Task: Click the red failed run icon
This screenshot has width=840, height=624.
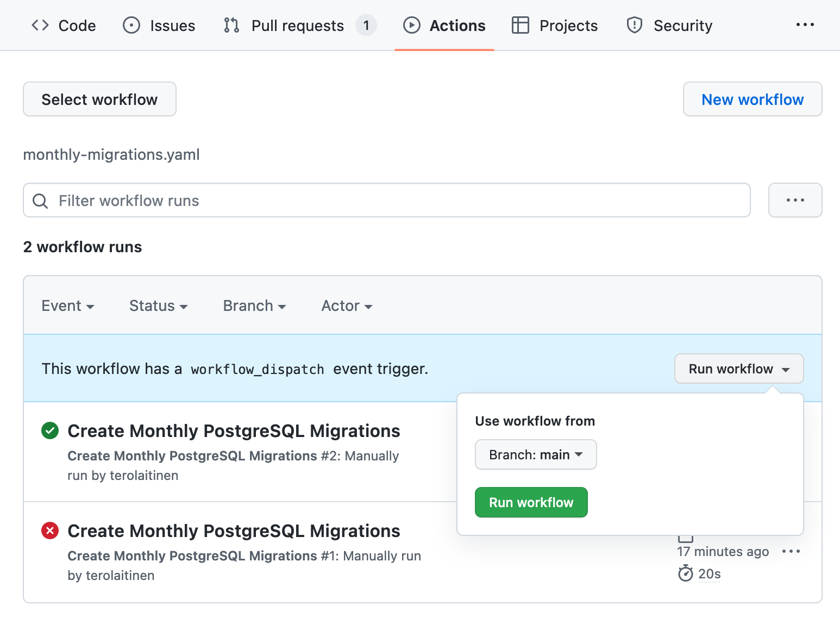Action: point(50,531)
